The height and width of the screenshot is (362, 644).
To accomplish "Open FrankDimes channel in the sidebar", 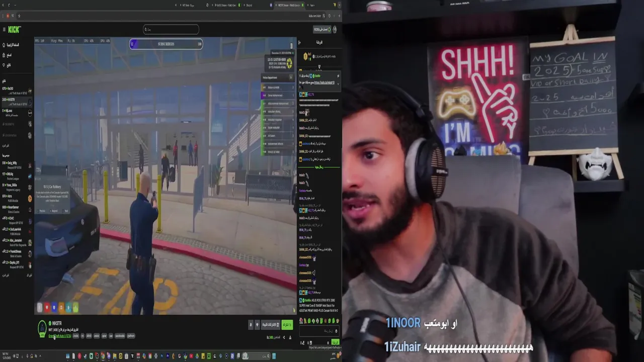I will click(17, 253).
